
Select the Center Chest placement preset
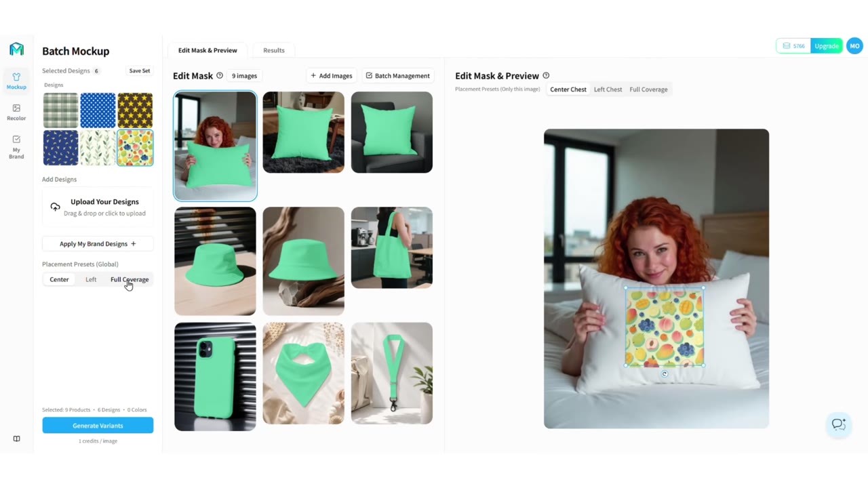tap(568, 89)
